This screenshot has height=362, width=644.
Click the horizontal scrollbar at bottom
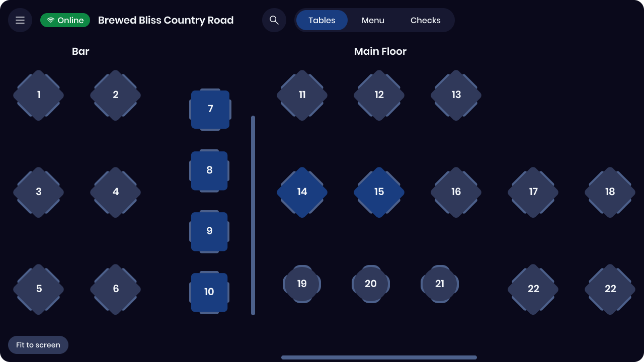[x=379, y=357]
